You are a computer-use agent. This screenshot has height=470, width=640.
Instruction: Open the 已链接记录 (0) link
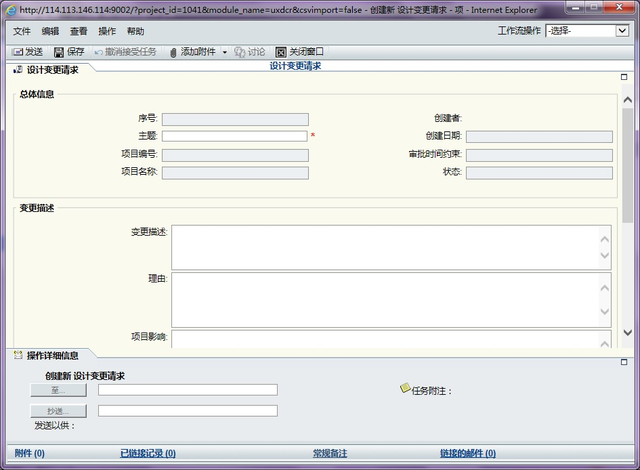[x=148, y=453]
